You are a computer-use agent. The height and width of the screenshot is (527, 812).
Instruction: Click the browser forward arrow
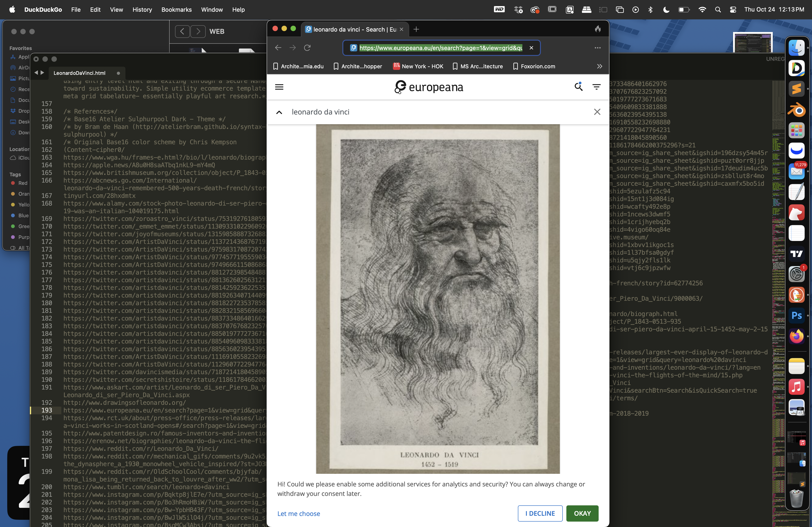point(293,48)
